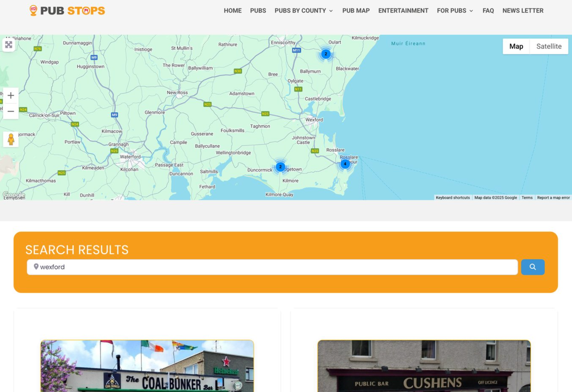Open the cluster of 4 at Rosslare Harbour
Viewport: 572px width, 392px height.
[345, 164]
